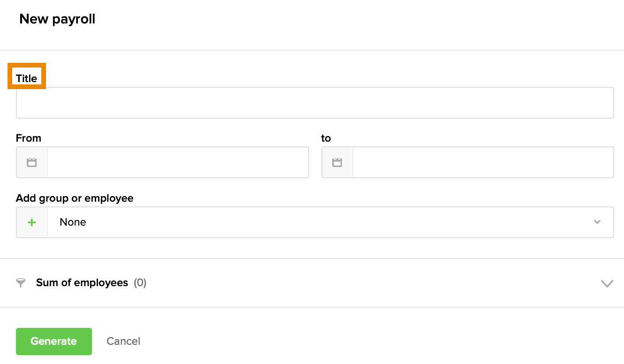
Task: Click the 'to' date calendar icon
Action: click(x=337, y=162)
